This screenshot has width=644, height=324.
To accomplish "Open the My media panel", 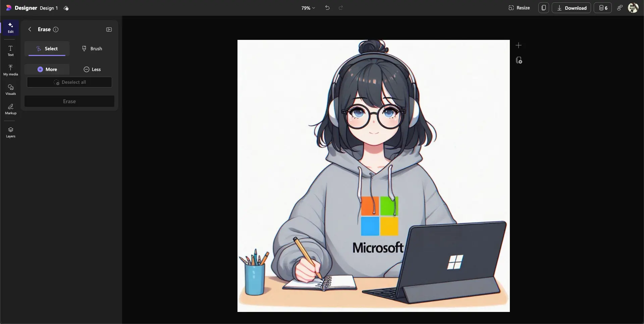I will (10, 70).
